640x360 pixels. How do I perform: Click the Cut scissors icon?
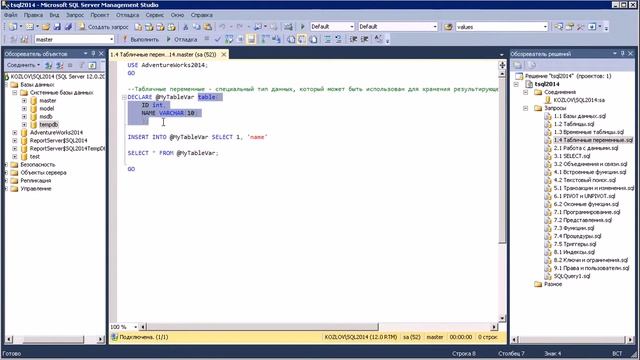click(185, 27)
